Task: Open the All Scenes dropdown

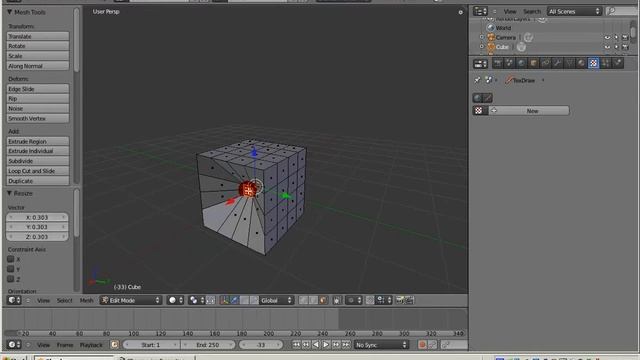Action: (574, 11)
